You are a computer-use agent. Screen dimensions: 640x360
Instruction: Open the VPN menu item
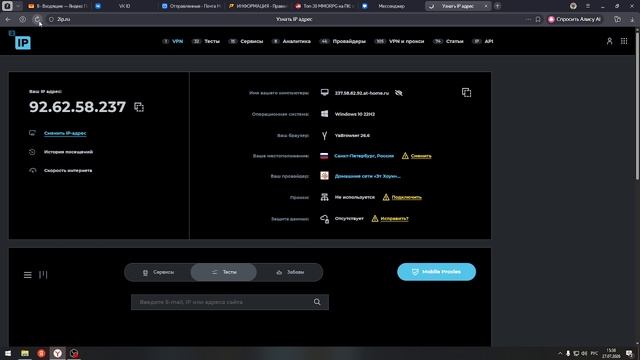(173, 41)
